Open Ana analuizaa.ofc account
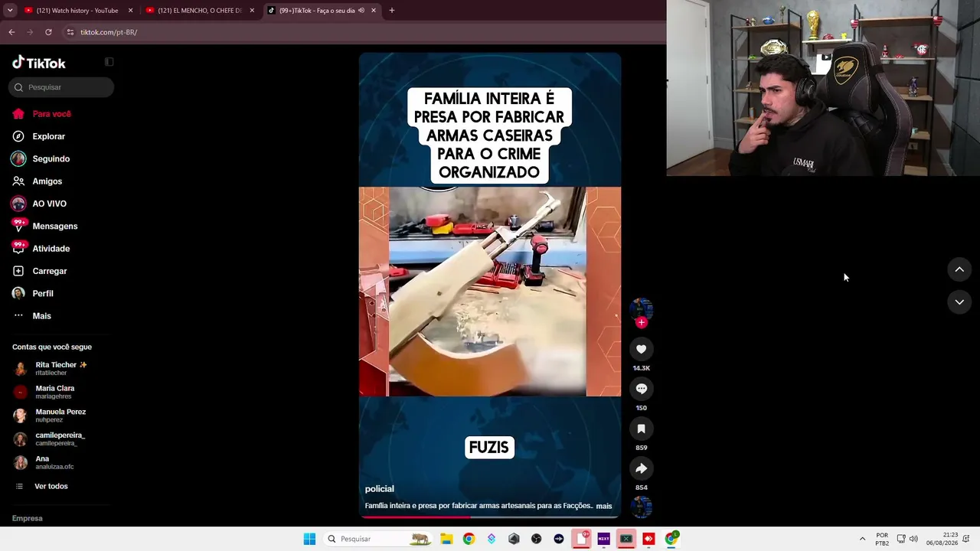The image size is (980, 551). (44, 462)
